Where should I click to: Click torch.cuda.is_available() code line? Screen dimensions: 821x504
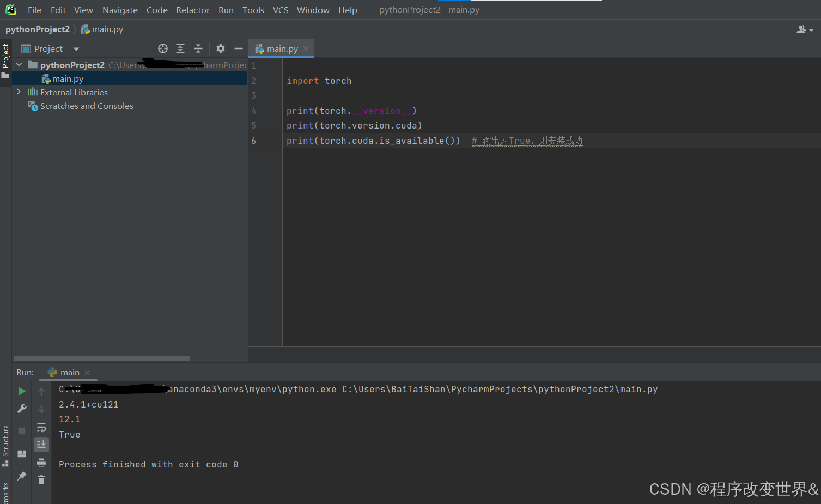pyautogui.click(x=374, y=141)
